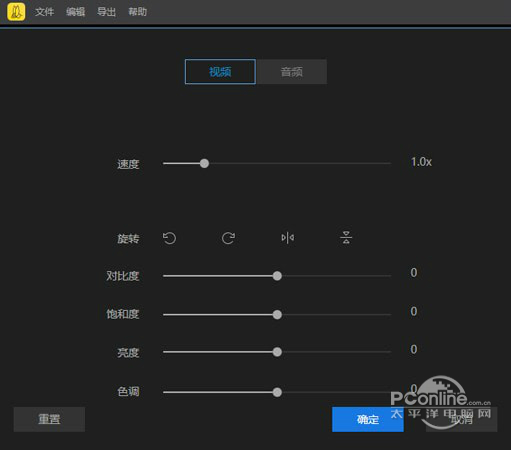Click the 对比度 value 0
Screen dimensions: 511x450
point(414,273)
